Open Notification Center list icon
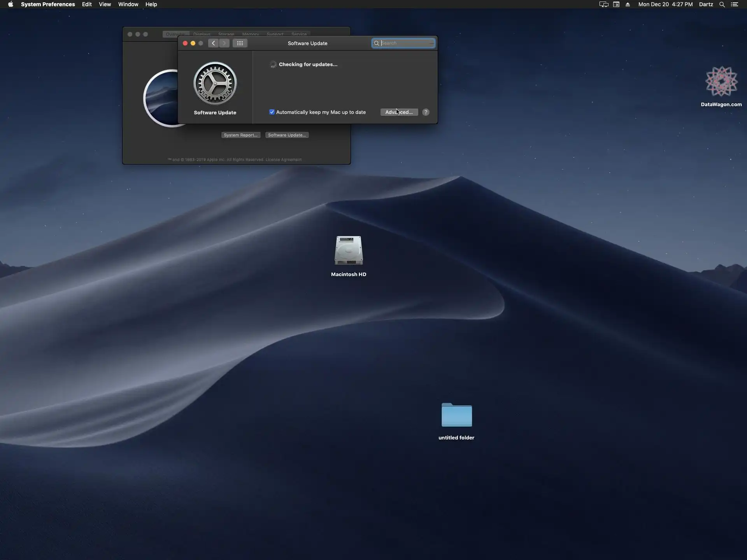The height and width of the screenshot is (560, 747). pyautogui.click(x=735, y=4)
